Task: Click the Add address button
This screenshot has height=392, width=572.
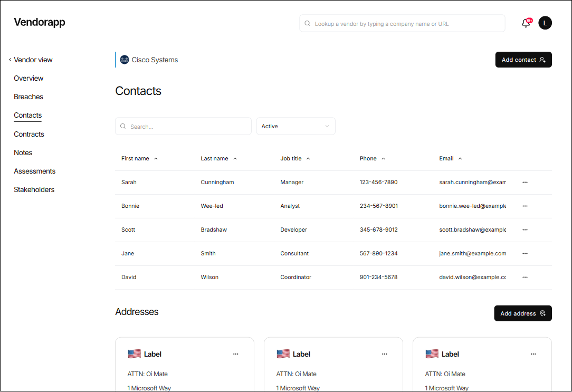Action: (523, 313)
